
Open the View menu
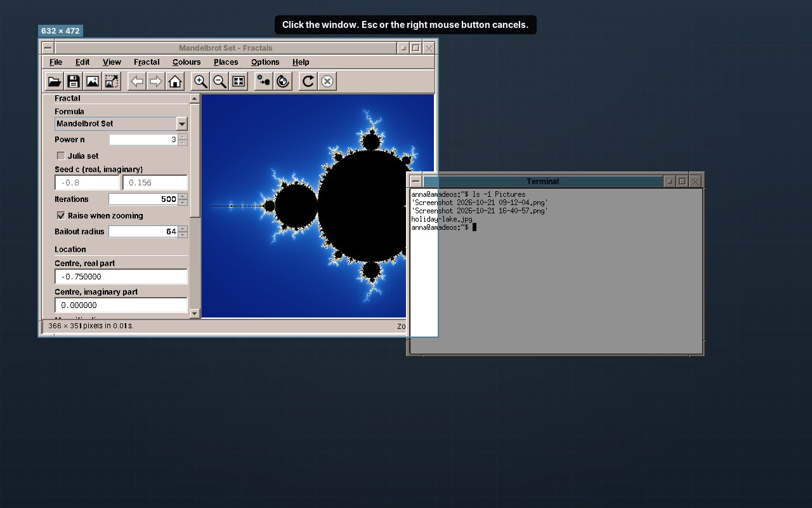coord(112,62)
